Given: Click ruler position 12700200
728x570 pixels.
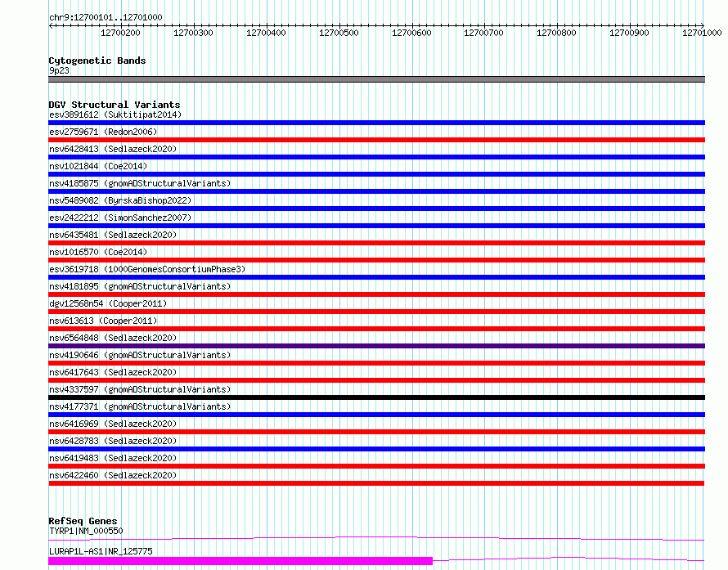Looking at the screenshot, I should point(120,33).
